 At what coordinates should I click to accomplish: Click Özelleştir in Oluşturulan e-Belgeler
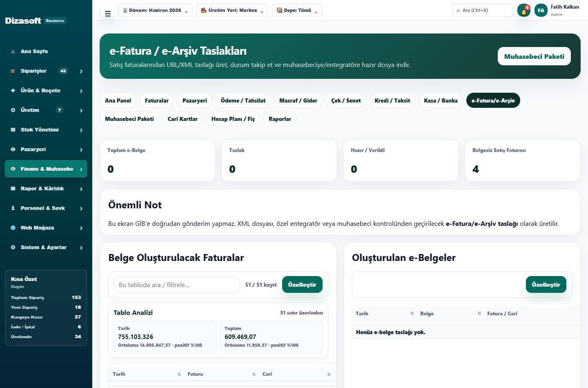coord(546,285)
